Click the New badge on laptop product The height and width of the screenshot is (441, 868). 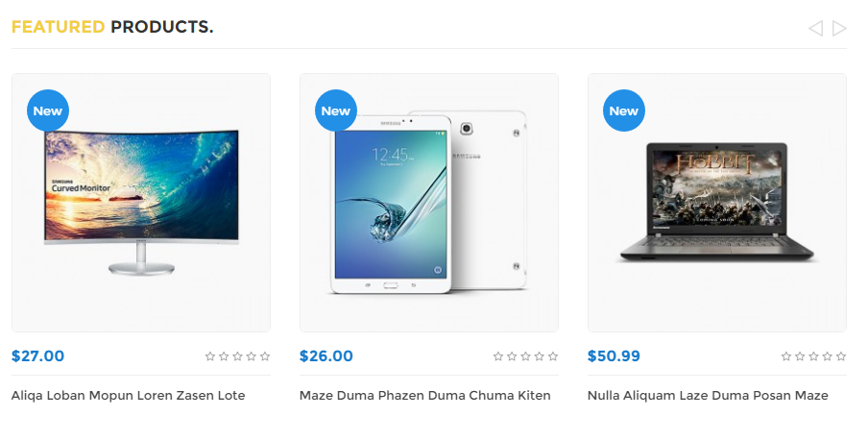tap(624, 110)
